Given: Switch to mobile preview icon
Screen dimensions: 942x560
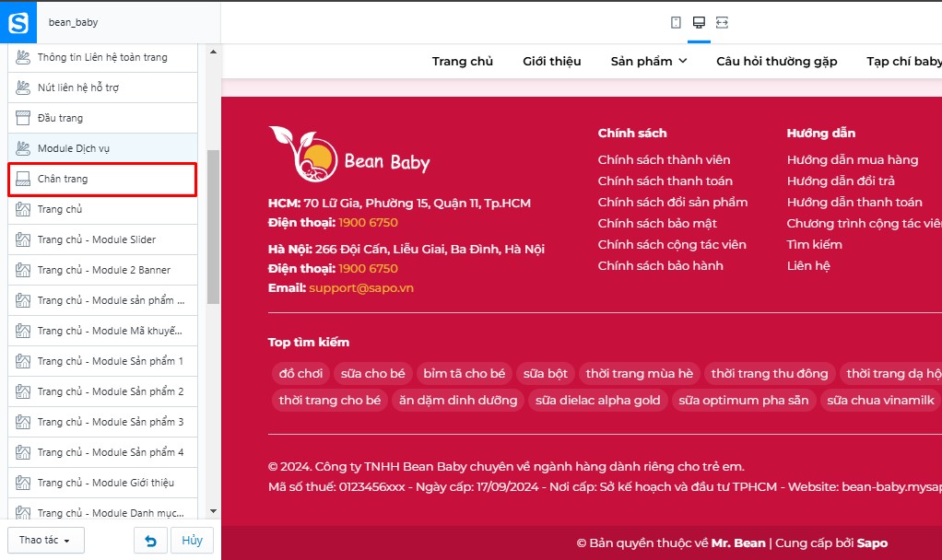Looking at the screenshot, I should (676, 23).
